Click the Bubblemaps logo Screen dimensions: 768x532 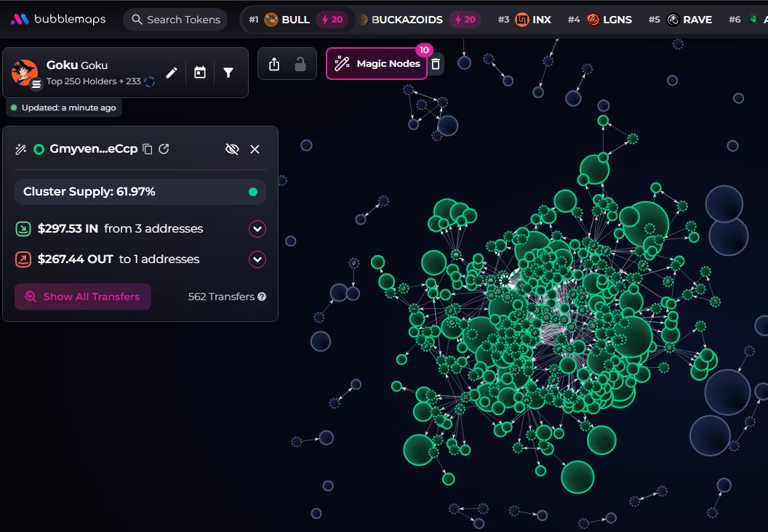point(58,20)
